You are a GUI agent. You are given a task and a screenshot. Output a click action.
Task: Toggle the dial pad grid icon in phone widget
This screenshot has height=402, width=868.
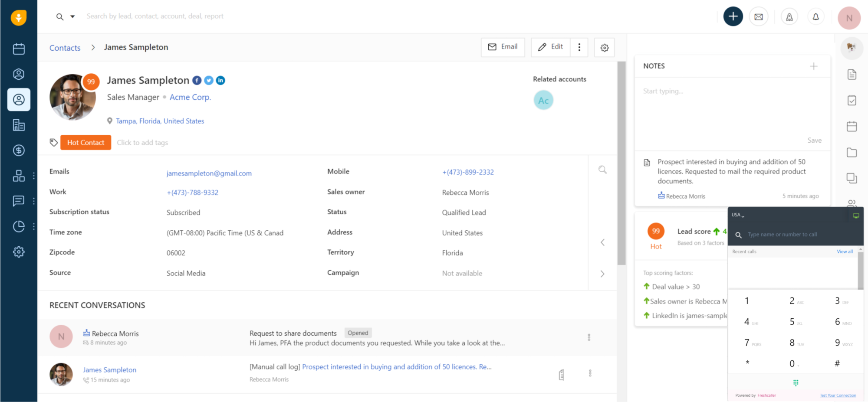click(796, 382)
